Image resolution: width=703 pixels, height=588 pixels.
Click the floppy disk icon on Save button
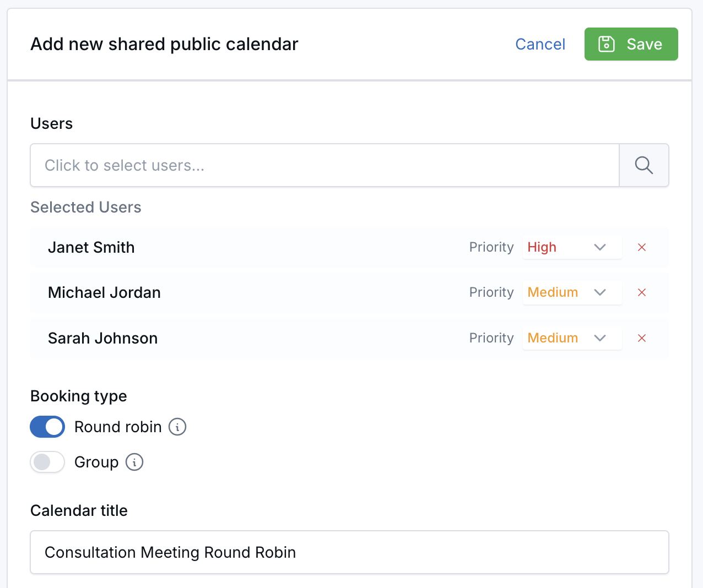click(607, 43)
